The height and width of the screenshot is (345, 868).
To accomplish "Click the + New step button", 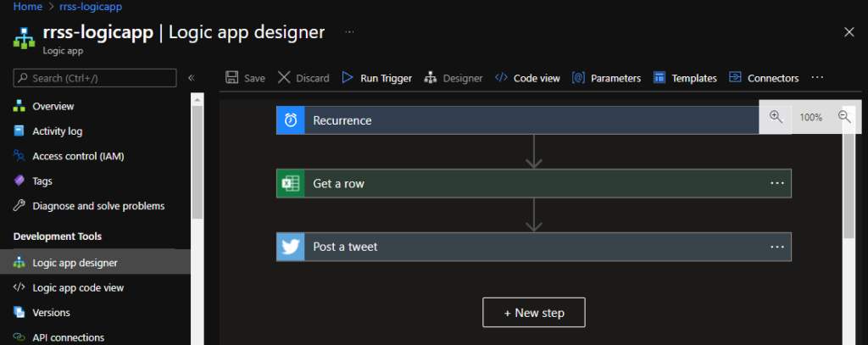I will coord(534,313).
